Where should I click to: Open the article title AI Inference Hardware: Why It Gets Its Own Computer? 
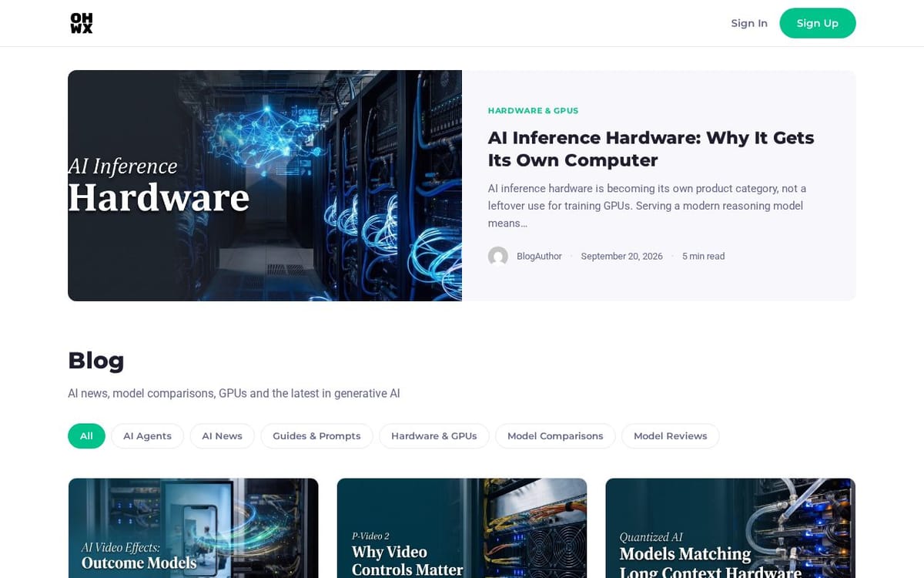651,149
